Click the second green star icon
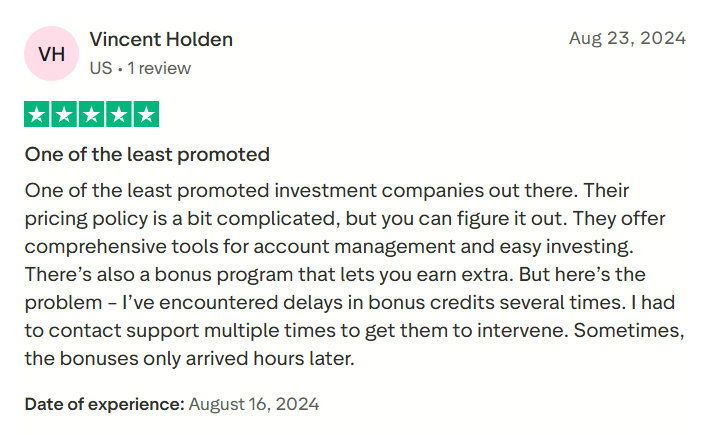Viewport: 726px width, 435px height. (64, 114)
